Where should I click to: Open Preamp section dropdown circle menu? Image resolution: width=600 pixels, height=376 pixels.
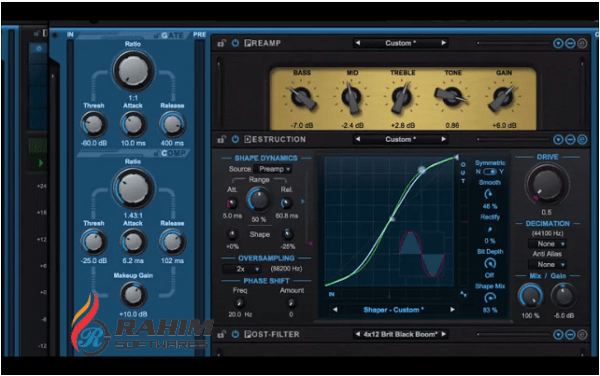(x=558, y=44)
